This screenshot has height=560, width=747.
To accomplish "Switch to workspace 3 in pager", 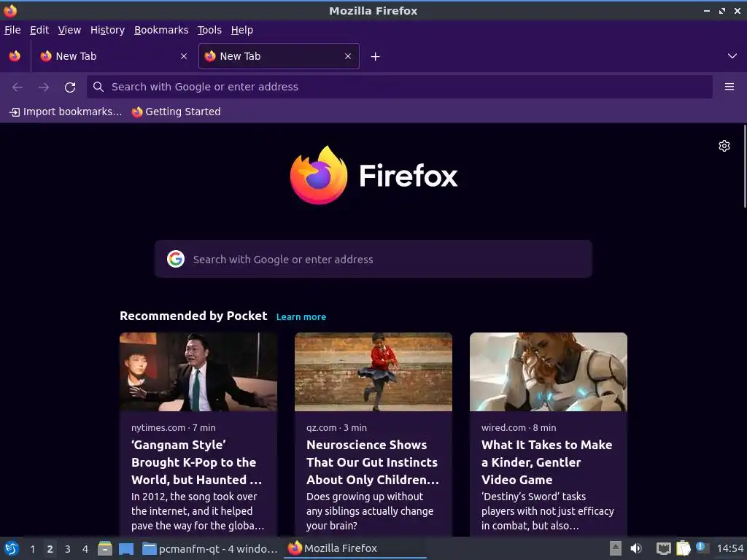I will pyautogui.click(x=68, y=549).
